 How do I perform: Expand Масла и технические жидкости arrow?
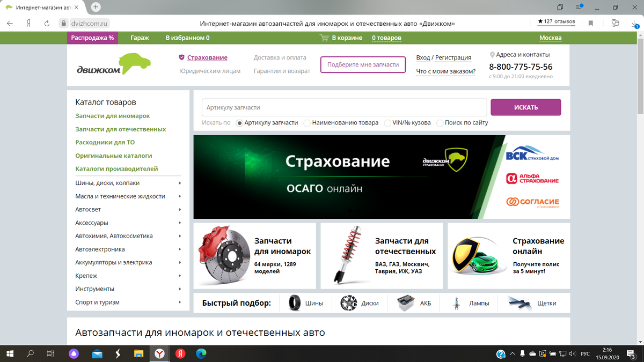180,196
